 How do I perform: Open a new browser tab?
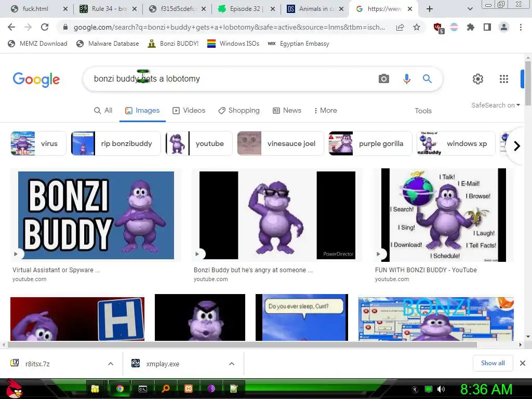pyautogui.click(x=430, y=9)
